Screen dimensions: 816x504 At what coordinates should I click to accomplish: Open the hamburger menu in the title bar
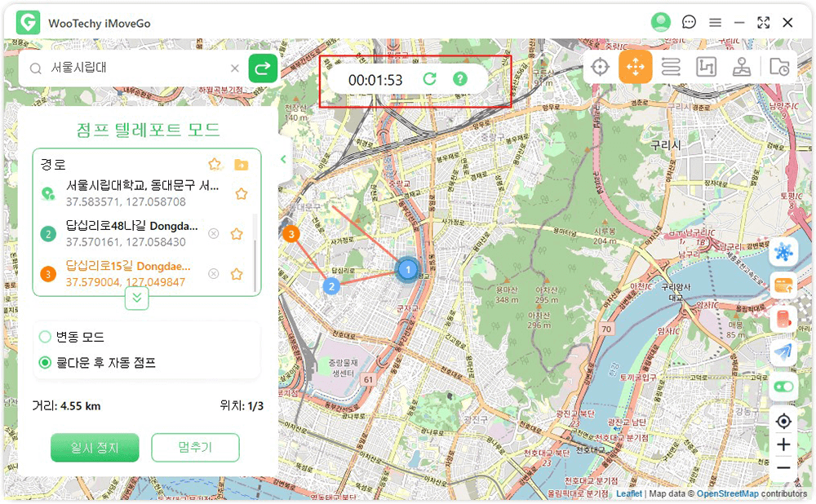point(715,23)
